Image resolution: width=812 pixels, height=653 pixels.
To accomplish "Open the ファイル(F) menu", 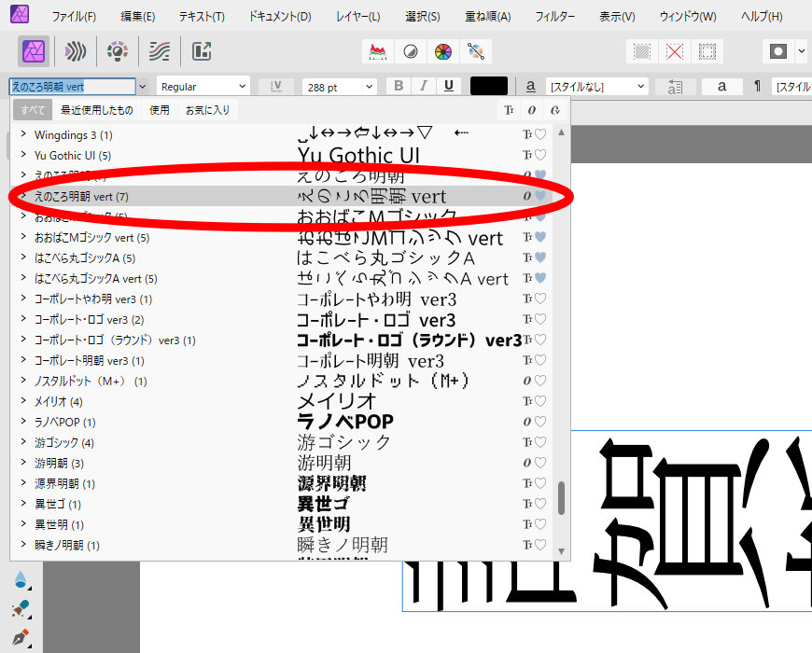I will (x=74, y=17).
